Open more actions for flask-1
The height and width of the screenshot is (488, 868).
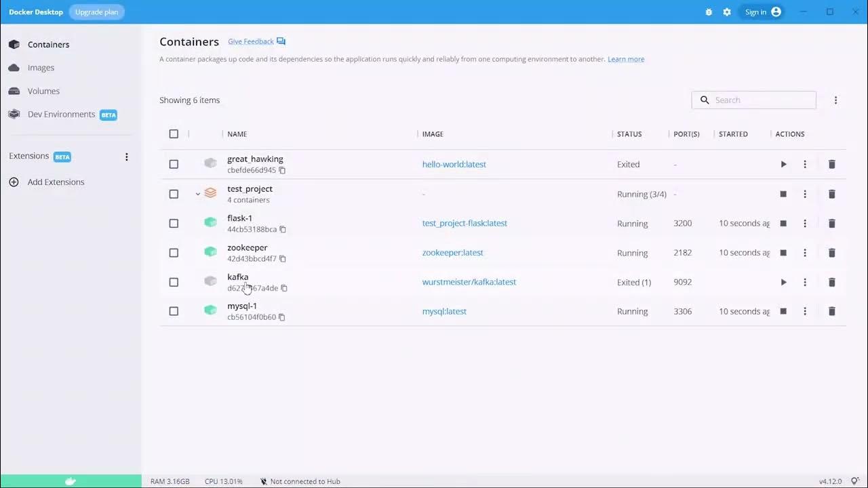pyautogui.click(x=805, y=223)
